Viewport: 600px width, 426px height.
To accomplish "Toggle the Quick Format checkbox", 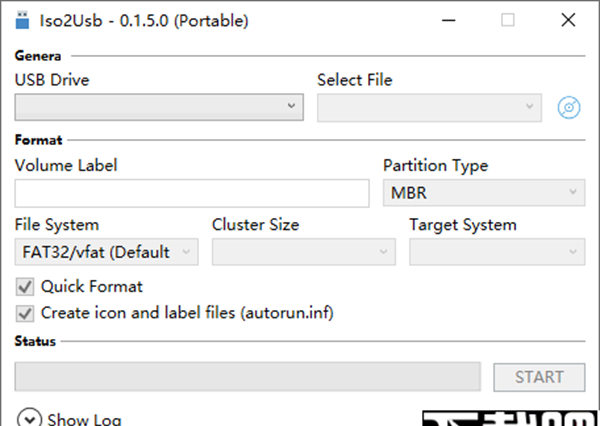I will [x=25, y=287].
